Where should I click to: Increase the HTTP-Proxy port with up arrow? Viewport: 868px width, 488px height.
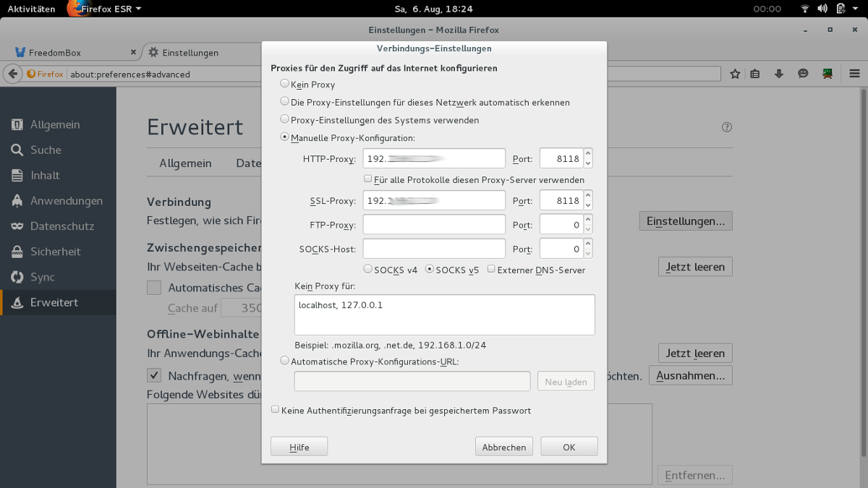tap(588, 153)
